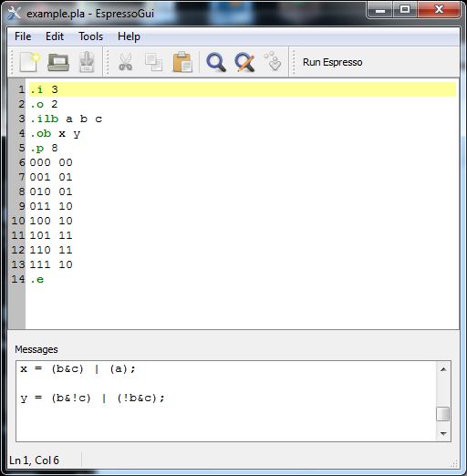Click the Cut scissors icon

[x=126, y=62]
